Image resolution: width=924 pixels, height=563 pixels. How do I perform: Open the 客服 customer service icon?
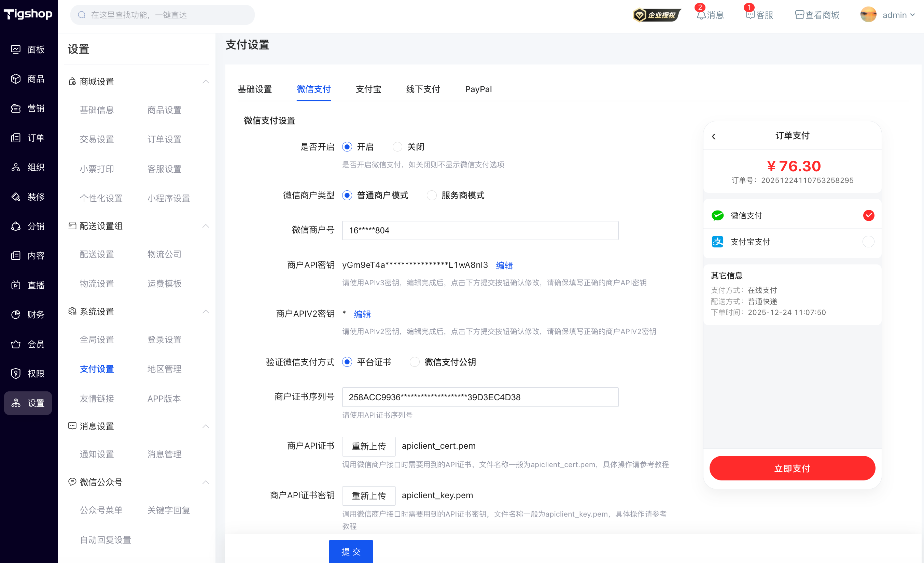(750, 15)
